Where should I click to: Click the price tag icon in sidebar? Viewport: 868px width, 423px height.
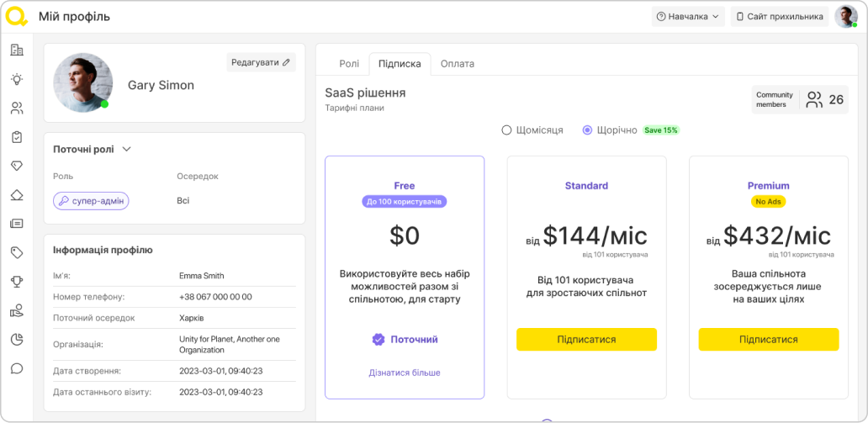(16, 252)
